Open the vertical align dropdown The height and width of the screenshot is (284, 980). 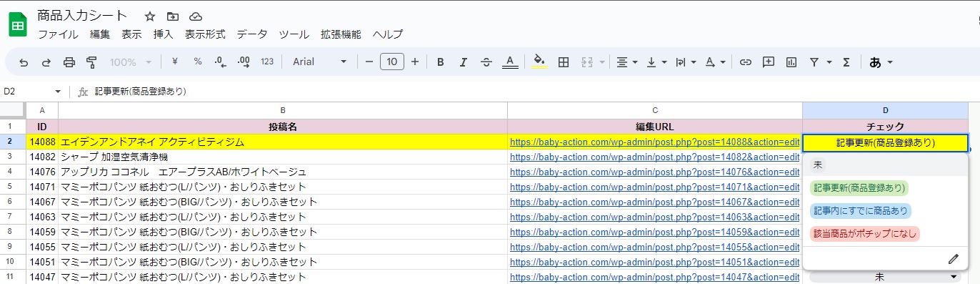656,62
